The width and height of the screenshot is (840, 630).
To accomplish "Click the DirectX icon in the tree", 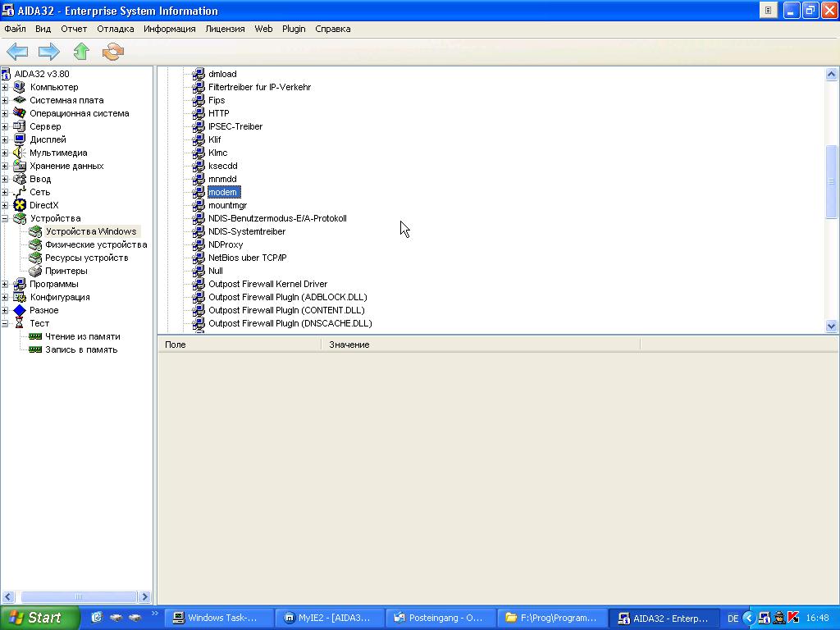I will click(x=20, y=205).
